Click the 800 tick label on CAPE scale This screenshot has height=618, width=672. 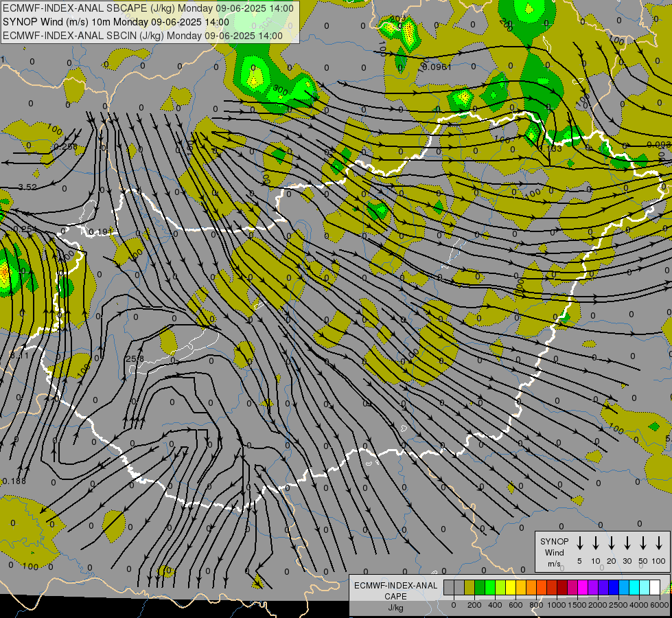[536, 605]
